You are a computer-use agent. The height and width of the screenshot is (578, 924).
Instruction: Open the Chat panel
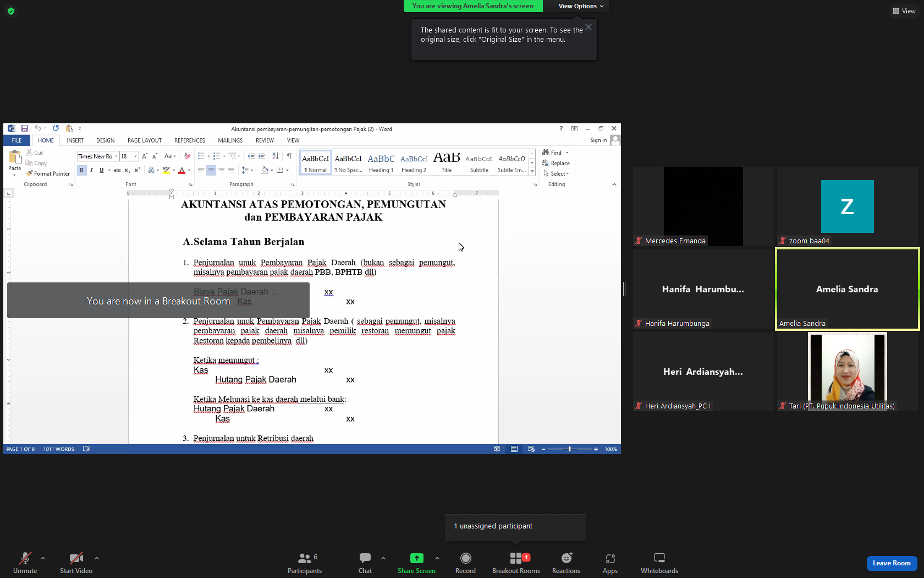point(365,563)
